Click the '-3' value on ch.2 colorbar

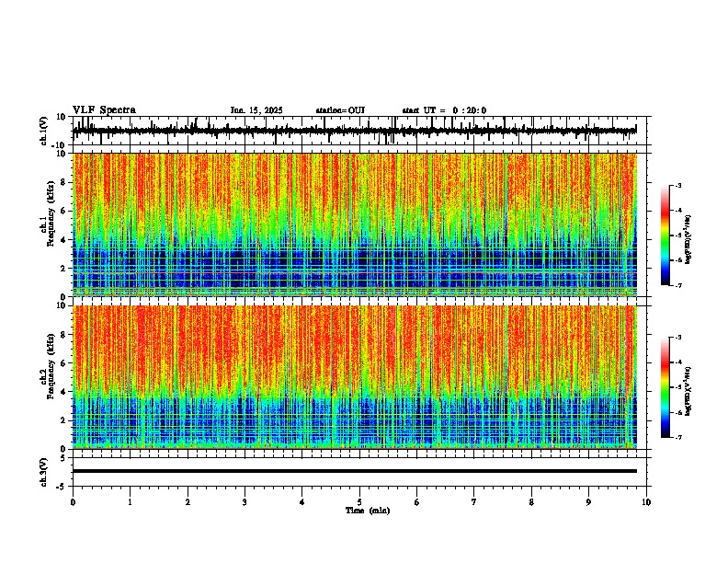(x=677, y=337)
